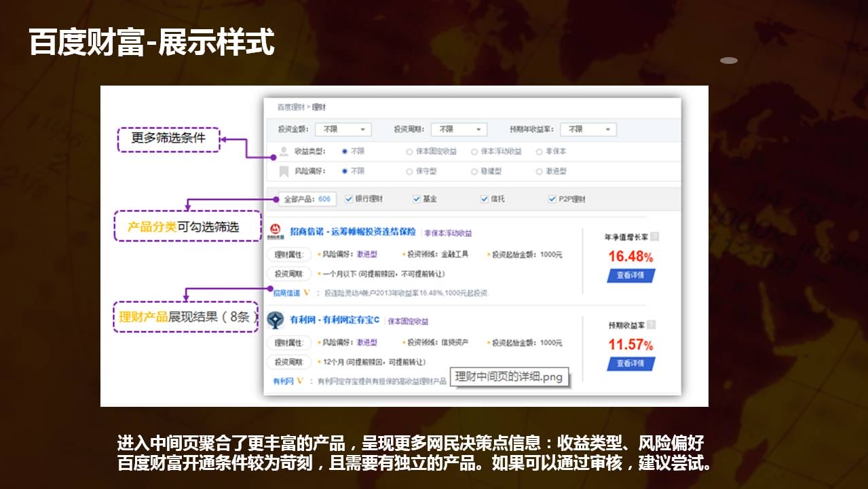
Task: Click the 16.48% growth rate value
Action: pyautogui.click(x=630, y=256)
